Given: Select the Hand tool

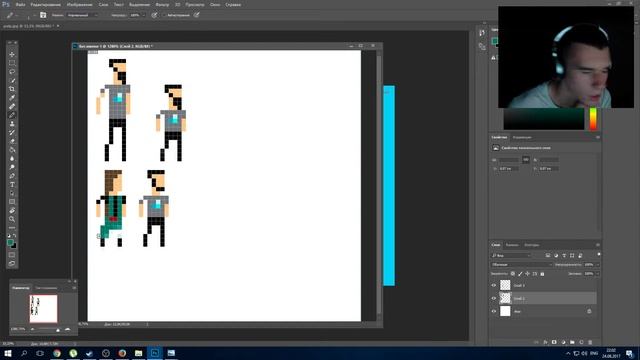Looking at the screenshot, I should (x=12, y=211).
